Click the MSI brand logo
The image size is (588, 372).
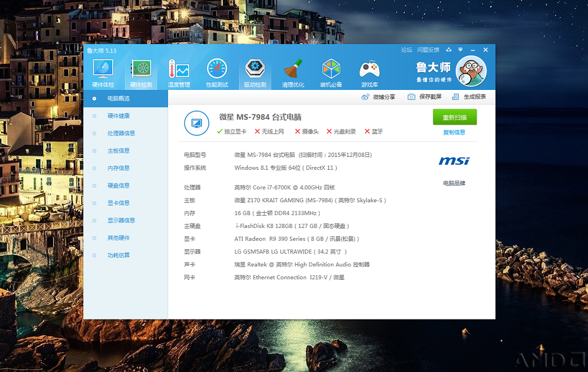pyautogui.click(x=454, y=161)
